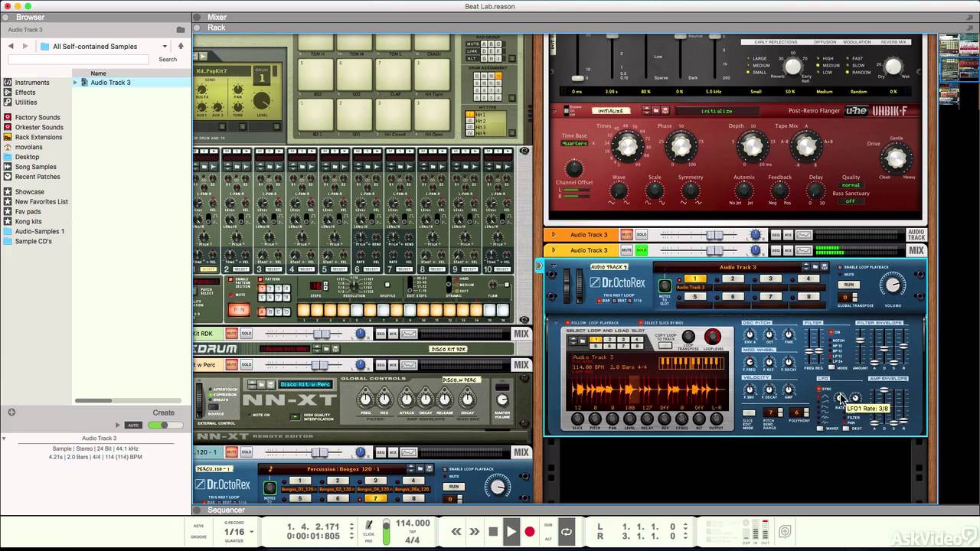Expand the Audio Track 3 item in the Browser list
The width and height of the screenshot is (980, 551).
pyautogui.click(x=76, y=83)
